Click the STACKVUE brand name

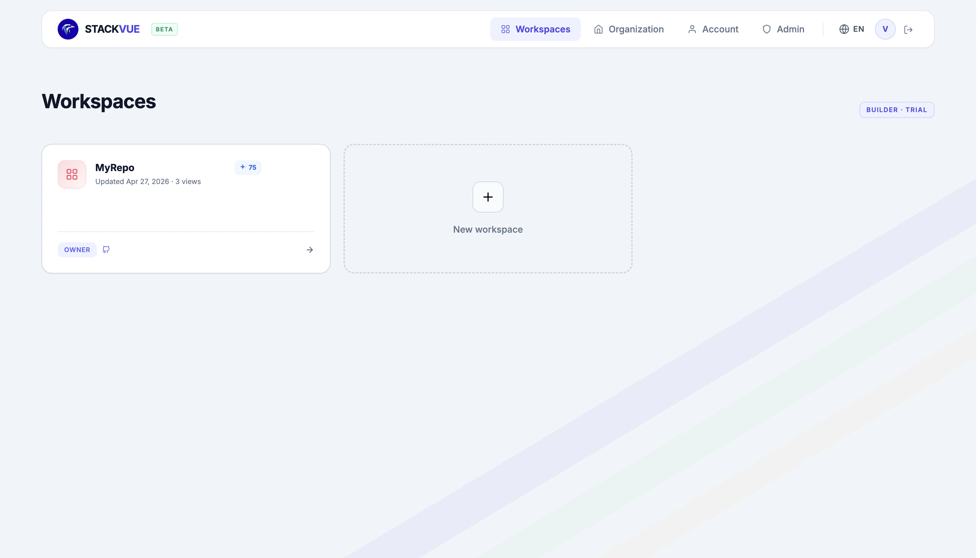coord(112,29)
